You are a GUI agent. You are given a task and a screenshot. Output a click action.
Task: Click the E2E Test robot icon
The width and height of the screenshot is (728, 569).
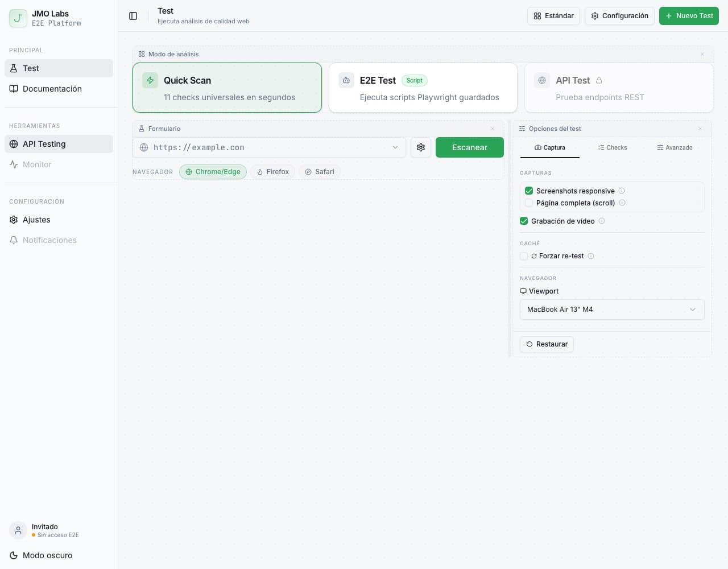[346, 80]
